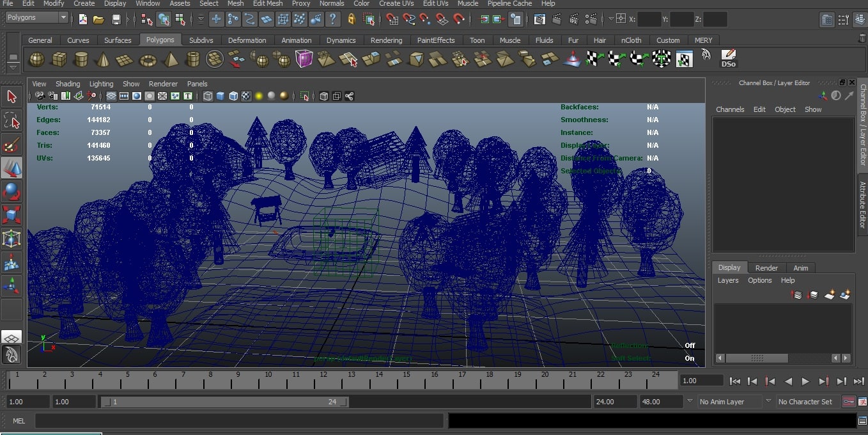Toggle wireframe on shaded viewport button
The height and width of the screenshot is (435, 868).
(233, 96)
